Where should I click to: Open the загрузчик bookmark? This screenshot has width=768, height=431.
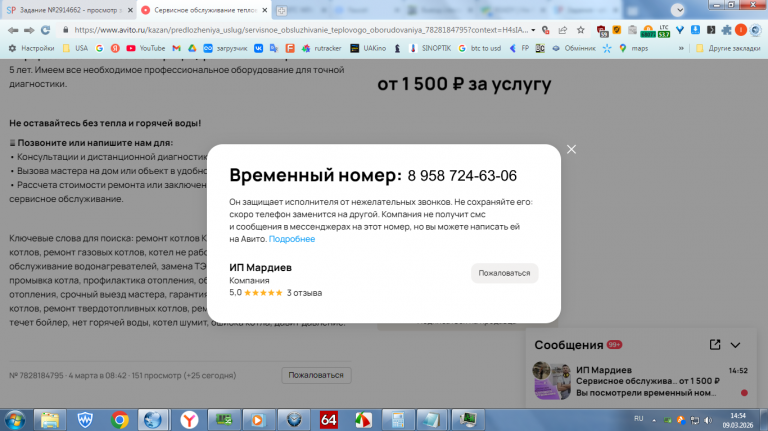(225, 48)
